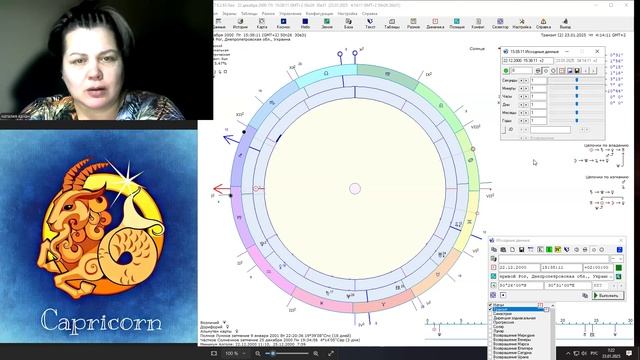
Task: Enable the Возвращение Марса checkbox
Action: point(490,344)
